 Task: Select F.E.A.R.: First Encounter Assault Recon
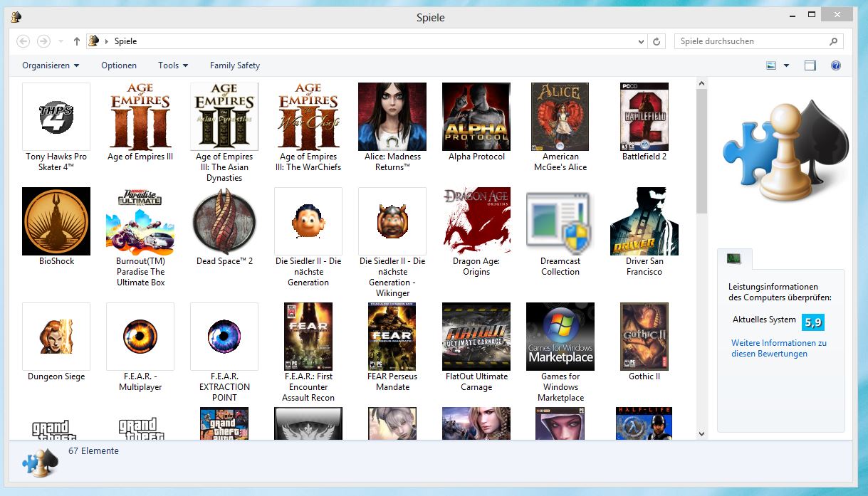[x=308, y=336]
